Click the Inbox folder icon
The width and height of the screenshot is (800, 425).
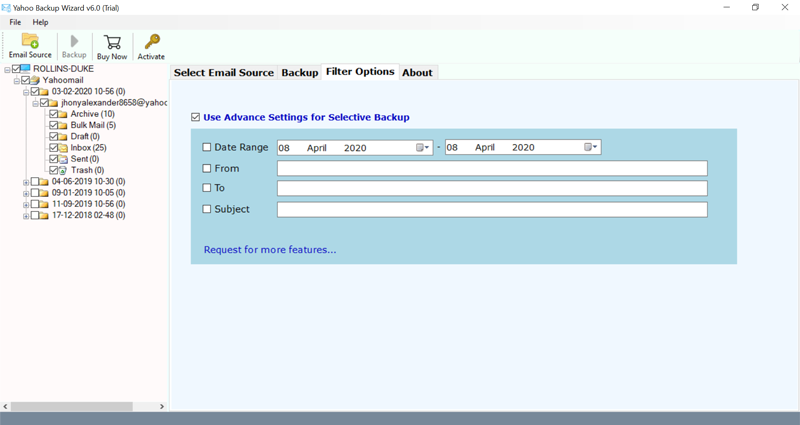coord(63,147)
